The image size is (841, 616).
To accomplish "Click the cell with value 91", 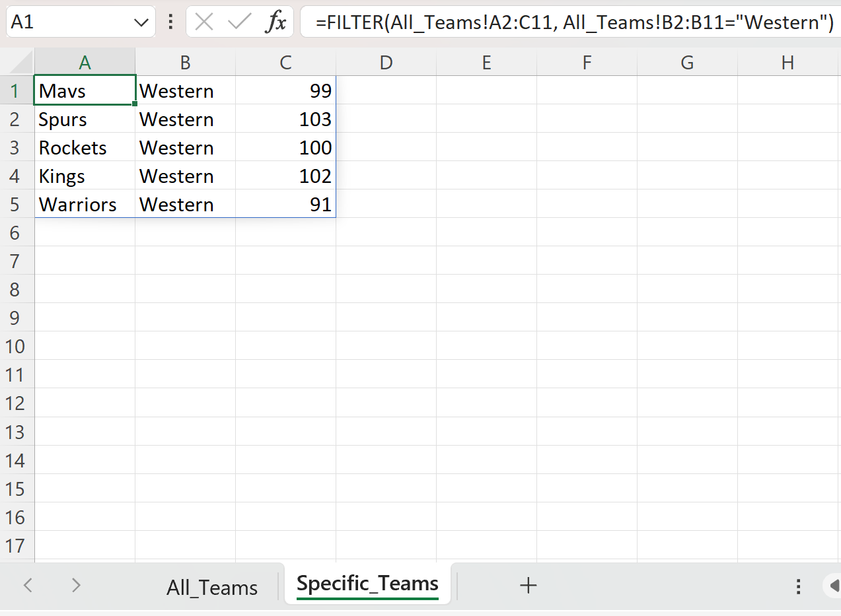I will [x=285, y=204].
